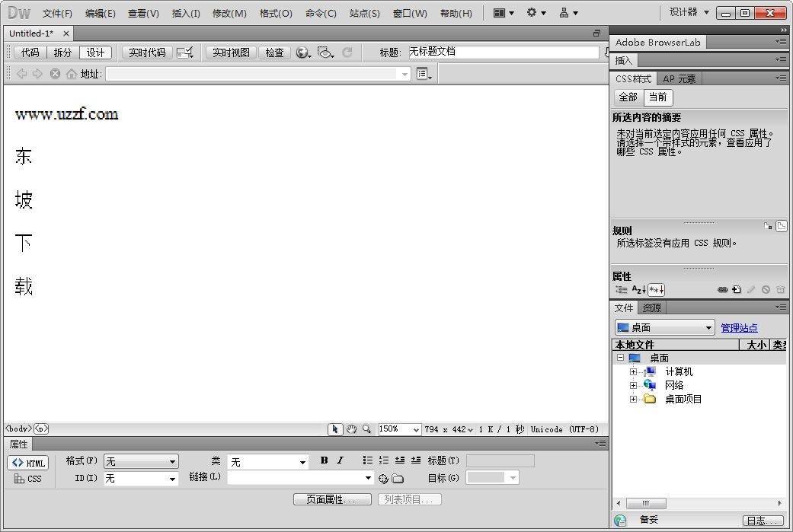The image size is (793, 532).
Task: Collapse the 桌面 root node
Action: click(x=620, y=358)
